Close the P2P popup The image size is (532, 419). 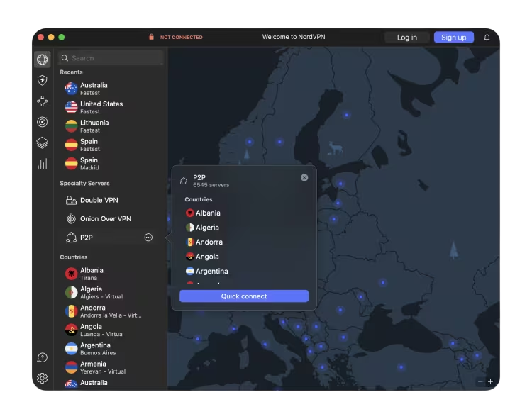304,178
